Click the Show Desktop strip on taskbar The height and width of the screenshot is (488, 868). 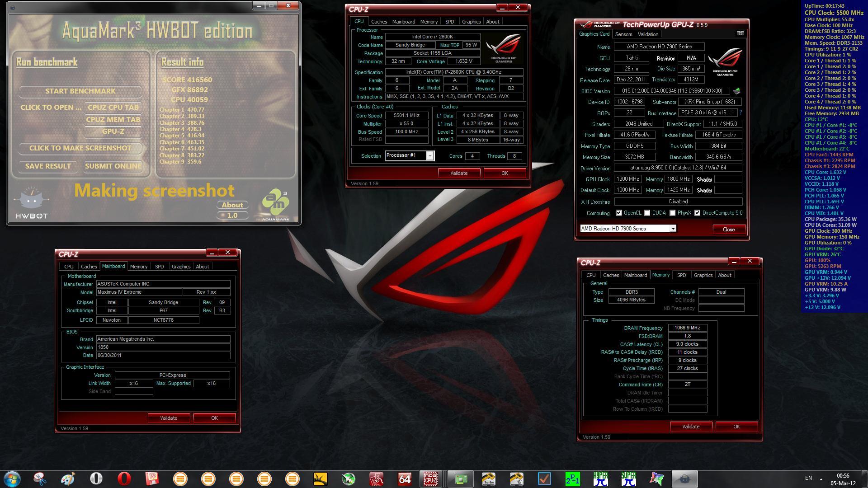pyautogui.click(x=864, y=479)
